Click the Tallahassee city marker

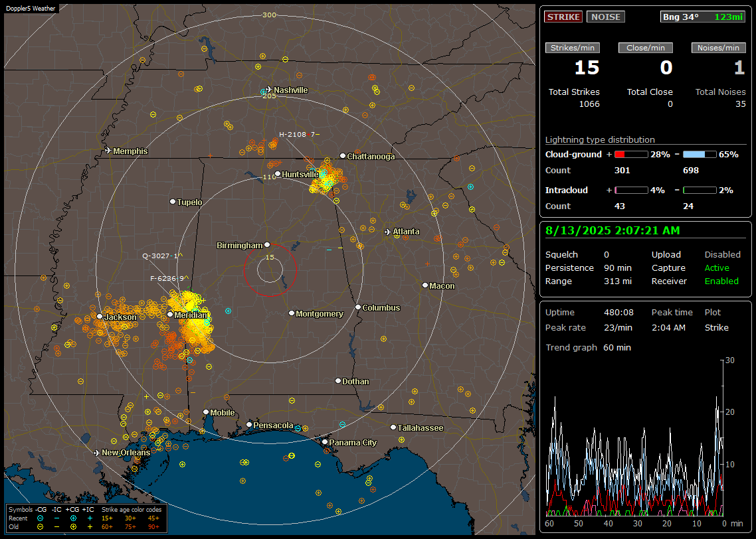click(x=393, y=427)
